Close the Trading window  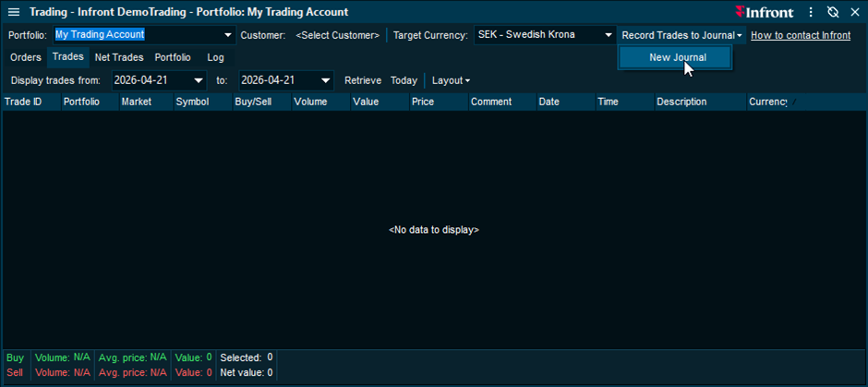pos(854,12)
